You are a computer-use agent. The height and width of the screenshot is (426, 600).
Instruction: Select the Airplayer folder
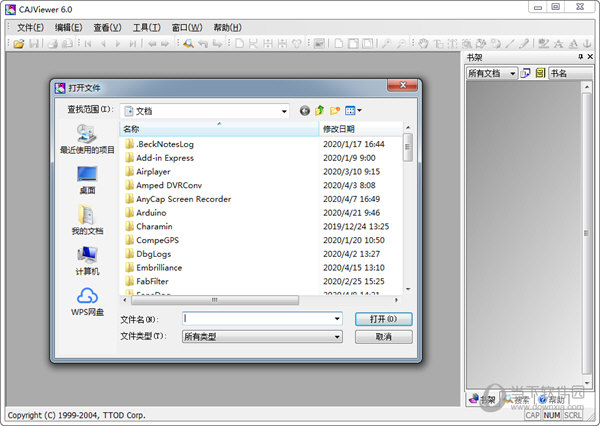[x=148, y=172]
